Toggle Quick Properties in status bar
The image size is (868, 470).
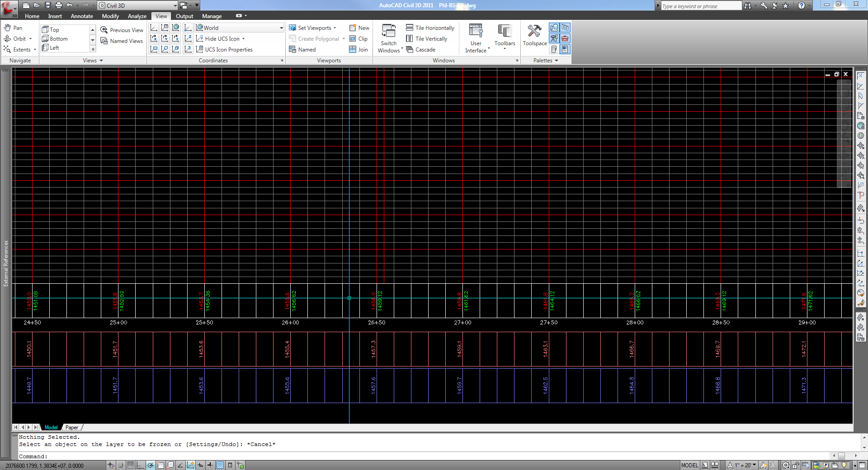230,465
